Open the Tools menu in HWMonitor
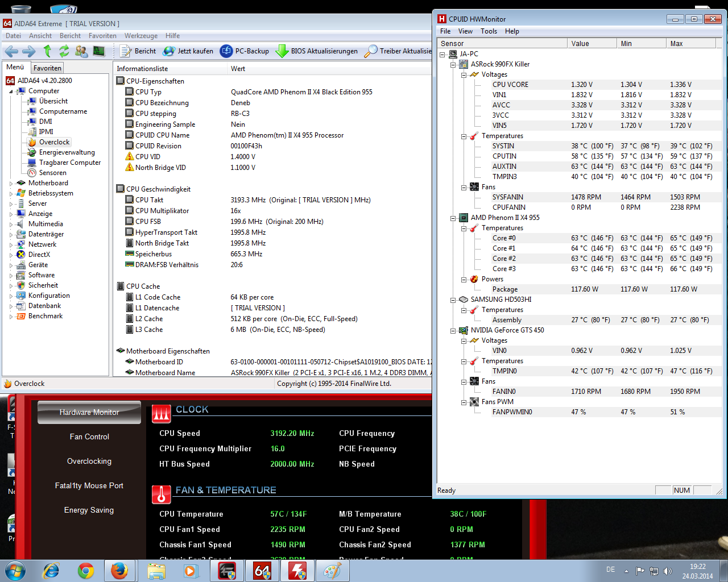 pyautogui.click(x=489, y=31)
